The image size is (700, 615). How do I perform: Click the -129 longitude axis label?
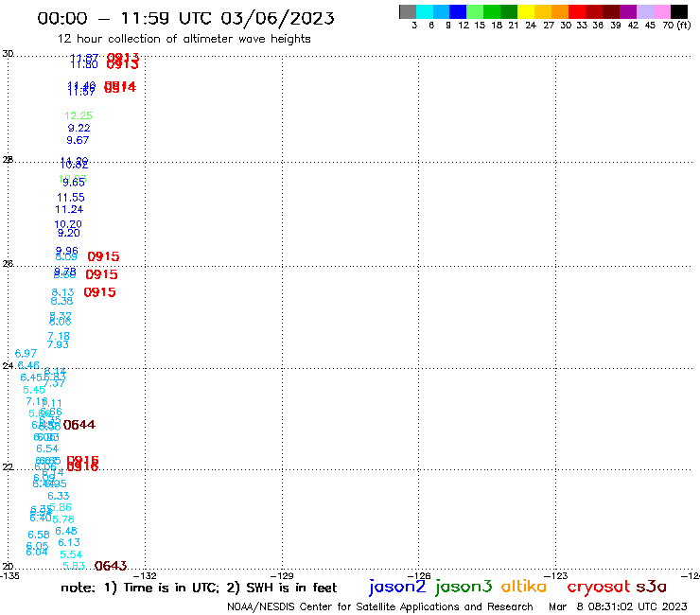tap(284, 575)
